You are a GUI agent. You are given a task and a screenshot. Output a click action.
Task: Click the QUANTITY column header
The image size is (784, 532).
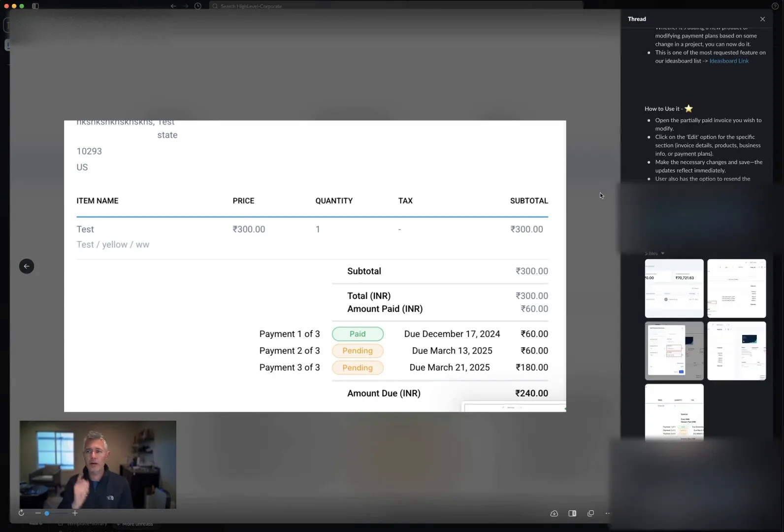pyautogui.click(x=334, y=200)
